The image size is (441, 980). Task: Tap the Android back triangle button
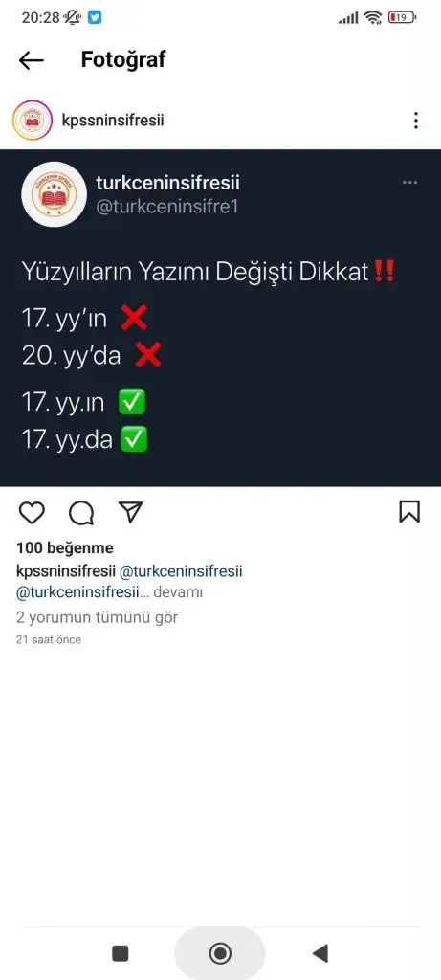coord(320,953)
